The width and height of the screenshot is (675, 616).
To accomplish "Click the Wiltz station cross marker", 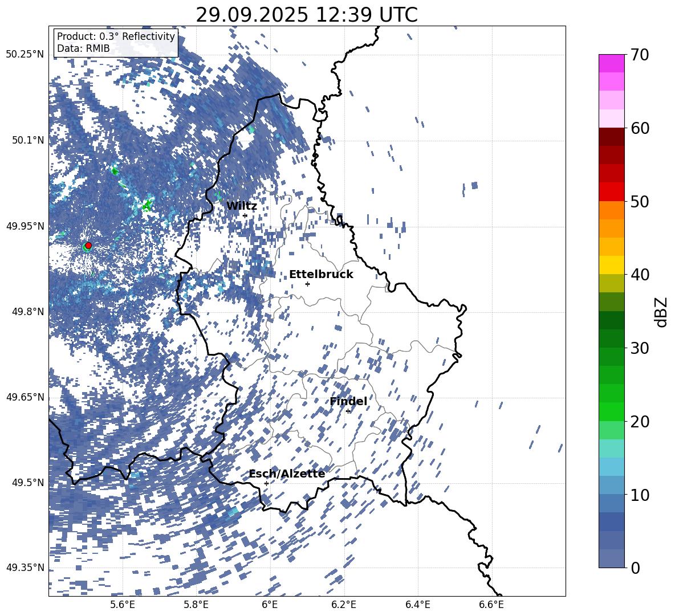I will click(245, 215).
